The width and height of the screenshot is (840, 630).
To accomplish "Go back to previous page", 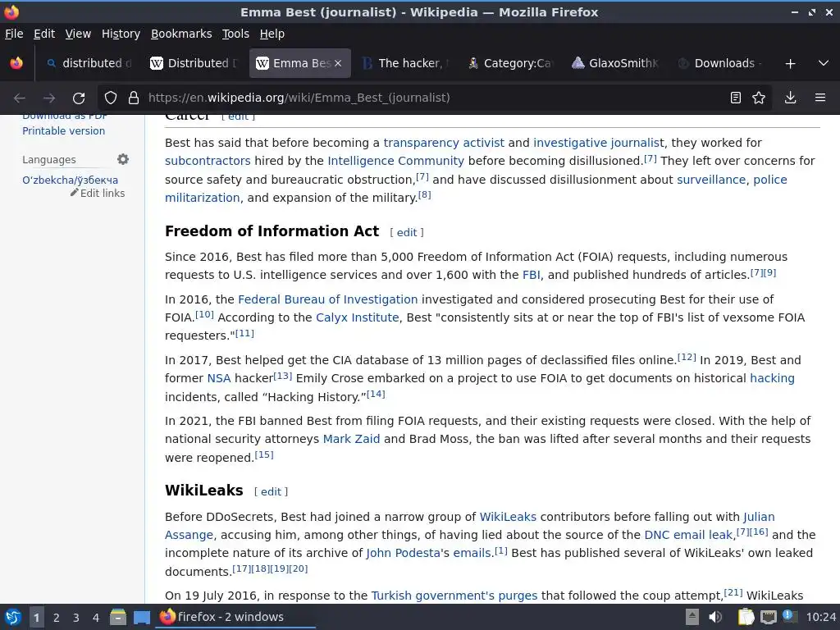I will click(x=20, y=98).
